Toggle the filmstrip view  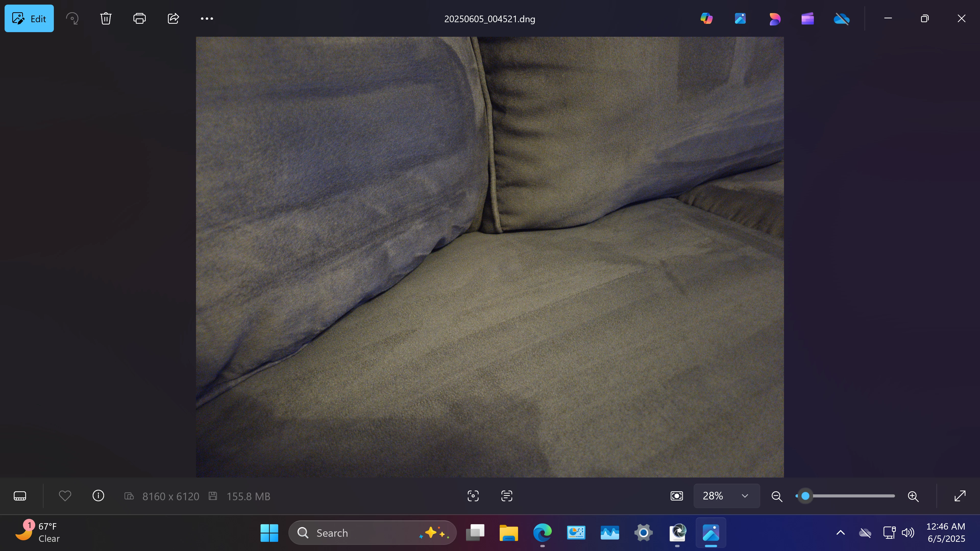[20, 496]
